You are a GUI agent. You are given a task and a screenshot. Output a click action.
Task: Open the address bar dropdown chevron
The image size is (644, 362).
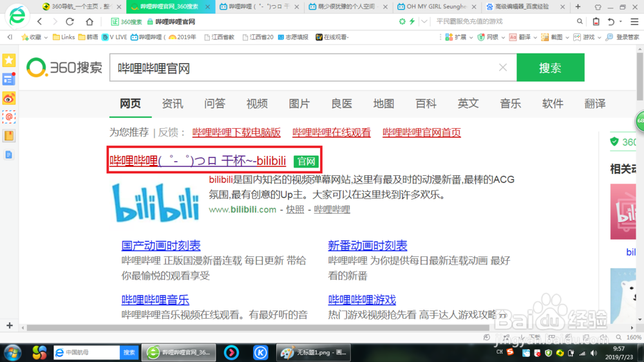pyautogui.click(x=424, y=21)
